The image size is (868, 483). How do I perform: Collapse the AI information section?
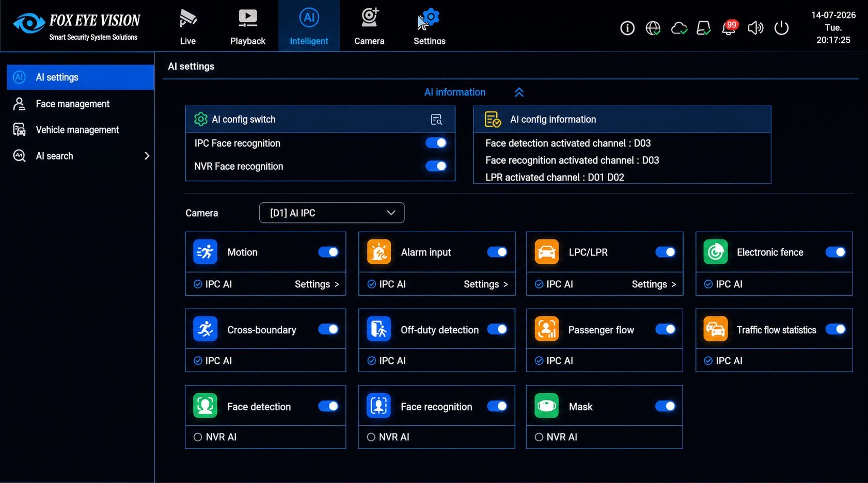[x=519, y=92]
